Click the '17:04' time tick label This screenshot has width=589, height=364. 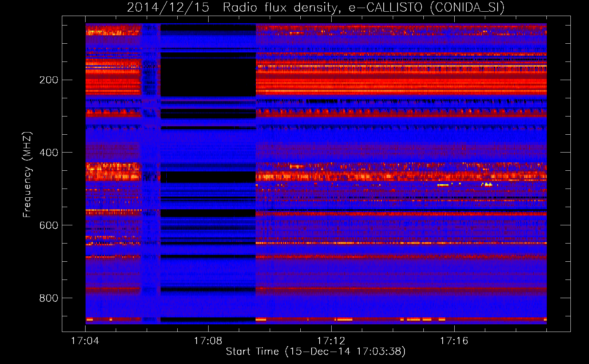[85, 341]
